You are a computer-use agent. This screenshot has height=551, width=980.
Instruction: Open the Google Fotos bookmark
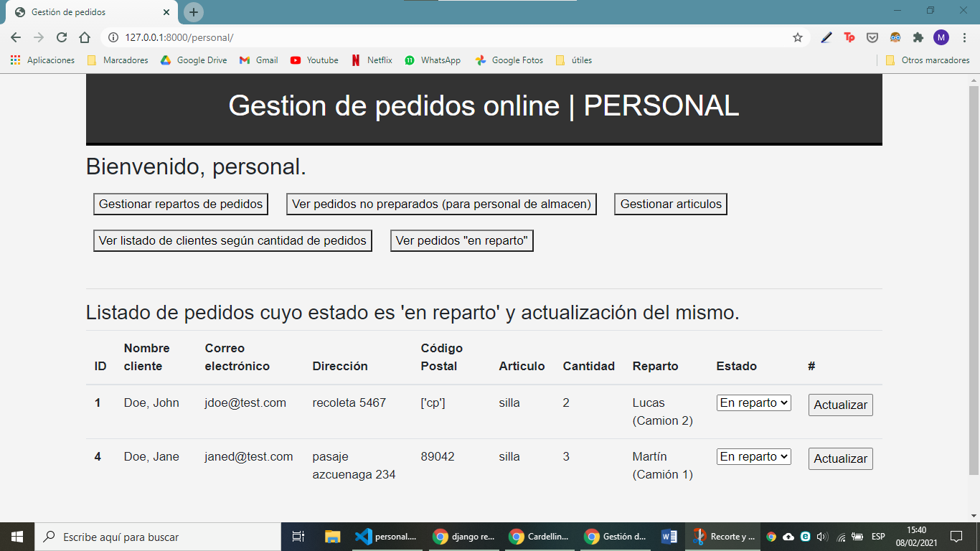click(x=509, y=60)
